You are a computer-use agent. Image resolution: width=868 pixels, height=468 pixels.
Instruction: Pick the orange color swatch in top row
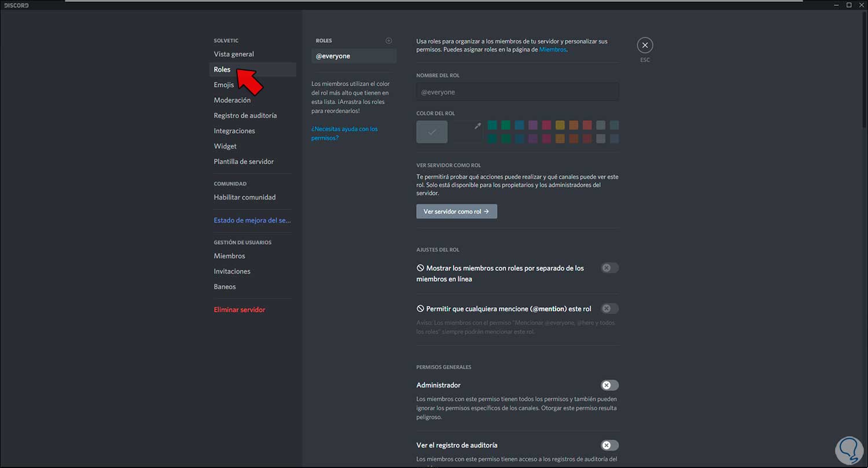coord(573,125)
